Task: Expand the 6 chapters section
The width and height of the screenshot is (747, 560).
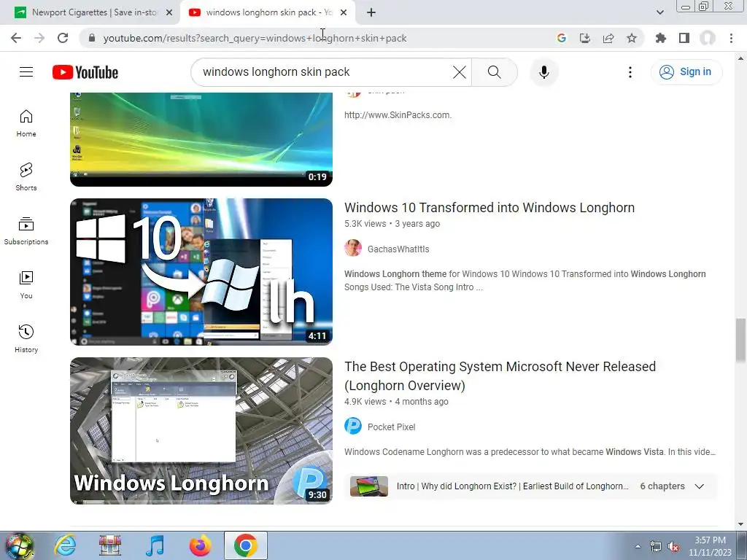Action: [x=699, y=486]
